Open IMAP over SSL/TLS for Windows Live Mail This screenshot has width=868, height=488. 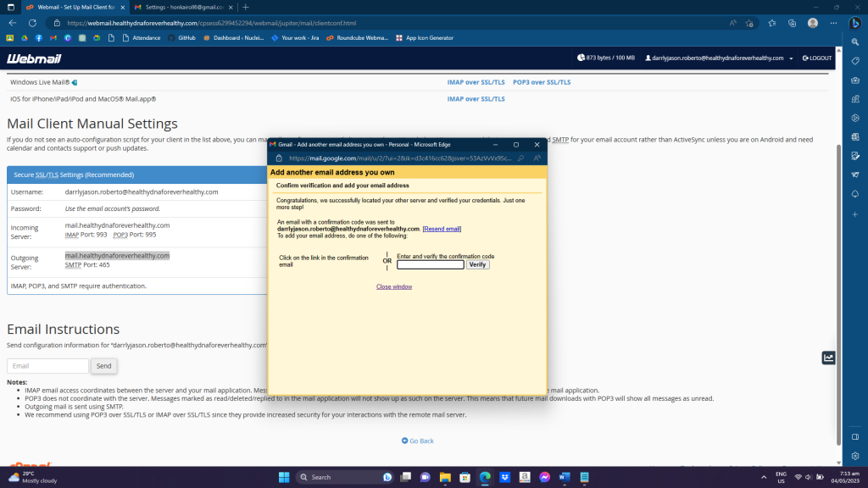pos(476,82)
